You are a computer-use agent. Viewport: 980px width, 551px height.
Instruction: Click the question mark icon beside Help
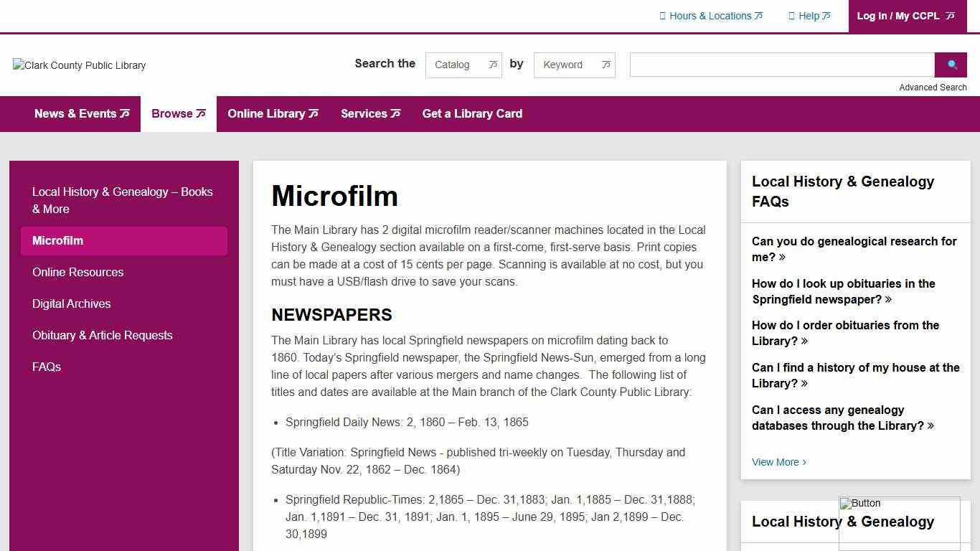point(792,15)
